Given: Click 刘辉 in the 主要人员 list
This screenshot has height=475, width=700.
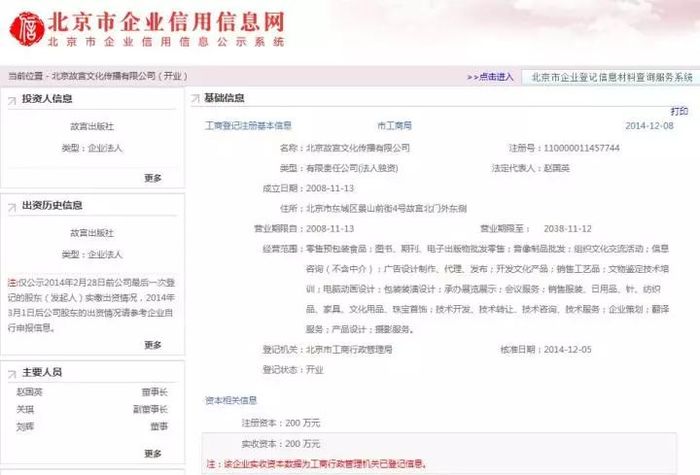Looking at the screenshot, I should click(25, 427).
